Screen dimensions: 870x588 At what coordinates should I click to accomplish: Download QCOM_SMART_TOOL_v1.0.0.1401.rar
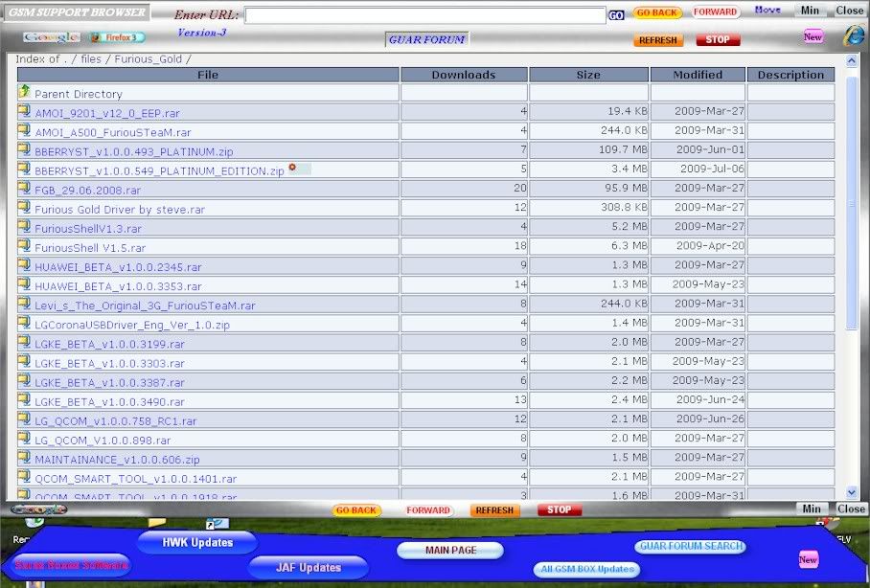click(x=135, y=479)
